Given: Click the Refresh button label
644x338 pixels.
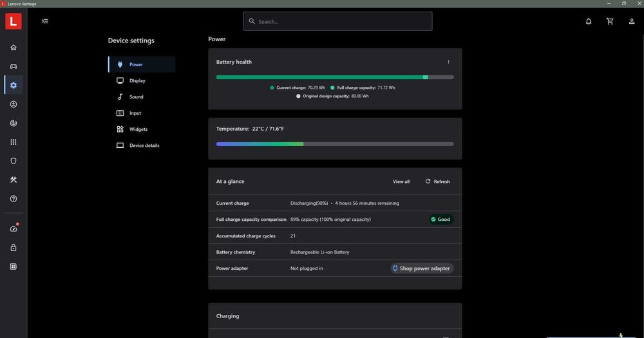Looking at the screenshot, I should pyautogui.click(x=442, y=182).
